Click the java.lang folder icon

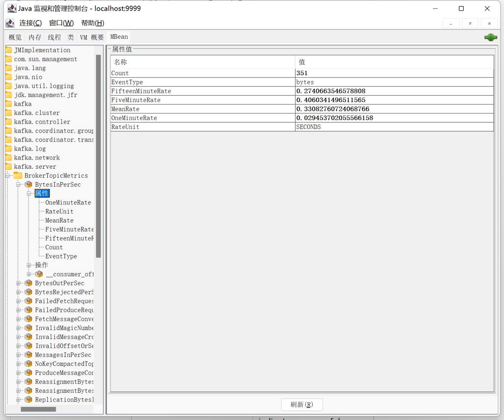9,68
